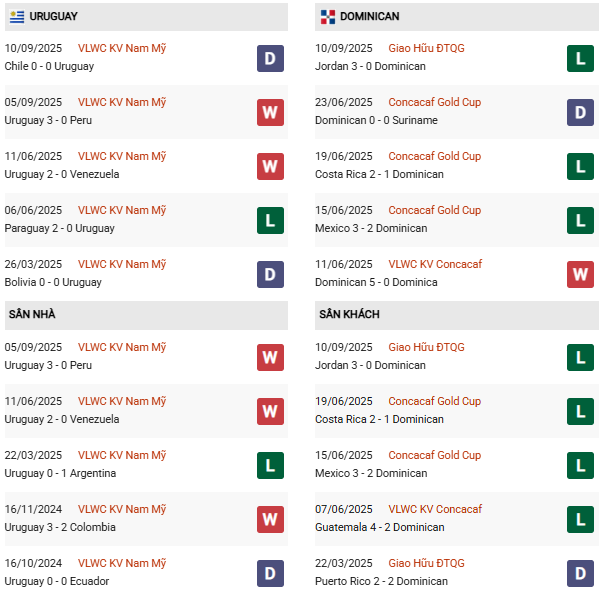
Task: Open Concacaf Gold Cup link dated 23/06/2025
Action: click(x=434, y=102)
